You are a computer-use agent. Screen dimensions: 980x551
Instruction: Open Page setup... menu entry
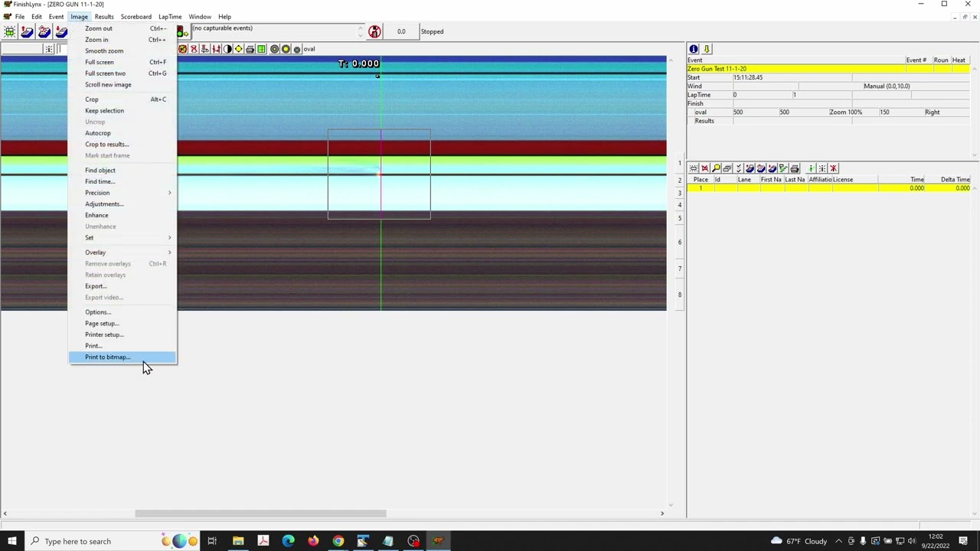coord(122,323)
